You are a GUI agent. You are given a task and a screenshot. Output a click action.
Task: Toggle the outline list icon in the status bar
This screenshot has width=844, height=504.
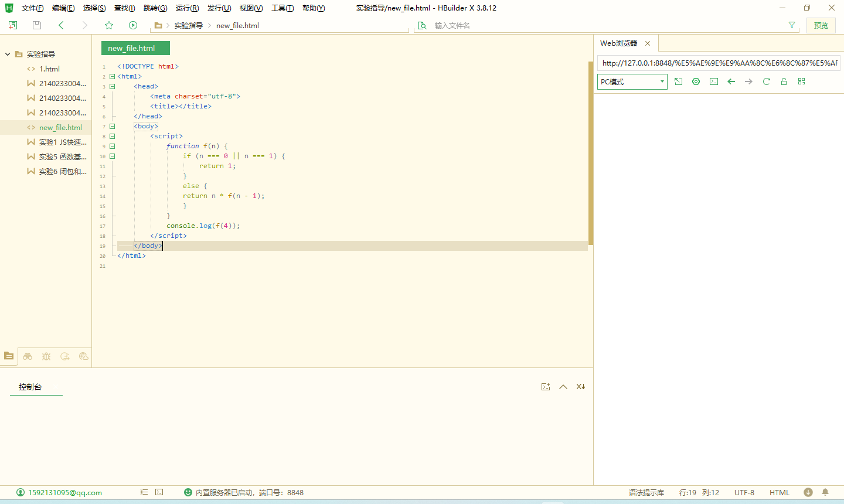[144, 492]
